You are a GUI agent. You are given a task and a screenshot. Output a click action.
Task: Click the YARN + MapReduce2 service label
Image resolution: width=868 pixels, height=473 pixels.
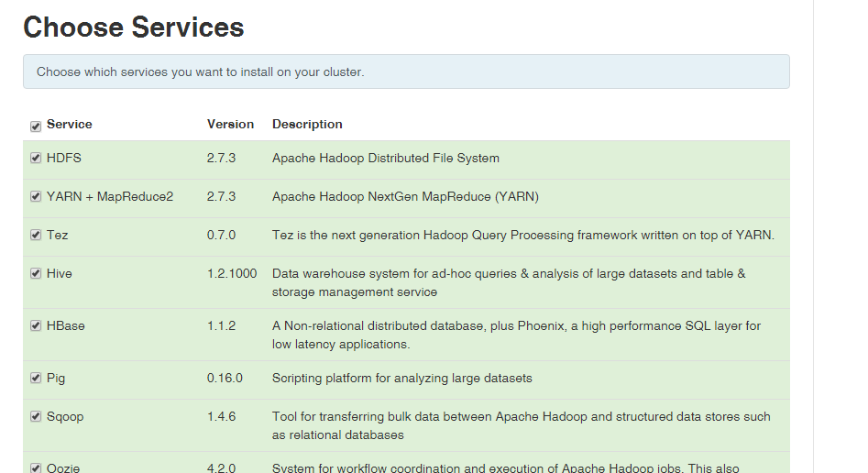(110, 196)
